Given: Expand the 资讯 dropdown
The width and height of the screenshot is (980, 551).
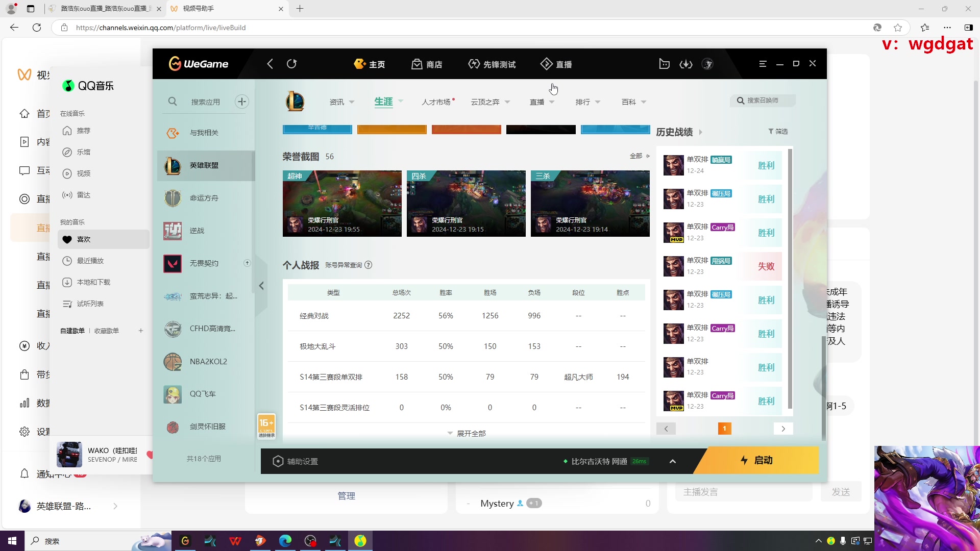Looking at the screenshot, I should pyautogui.click(x=352, y=102).
